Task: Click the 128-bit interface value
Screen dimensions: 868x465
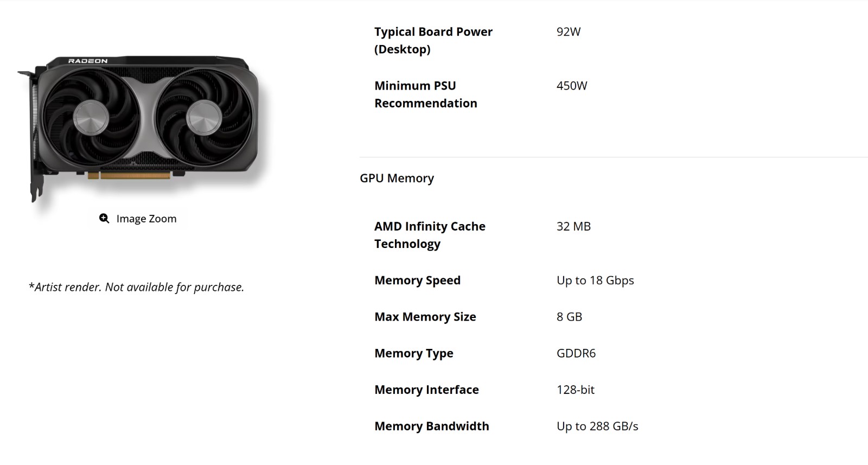Action: 576,390
